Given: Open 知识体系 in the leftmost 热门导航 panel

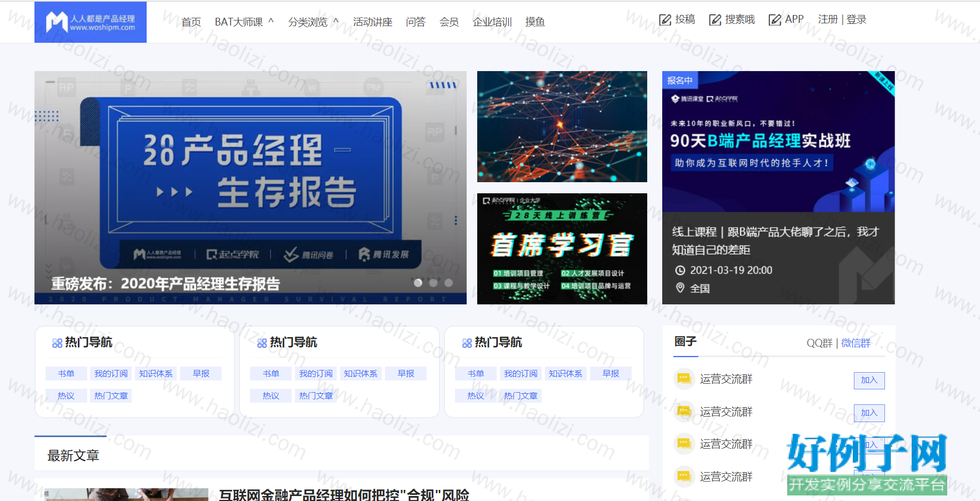Looking at the screenshot, I should pos(156,374).
